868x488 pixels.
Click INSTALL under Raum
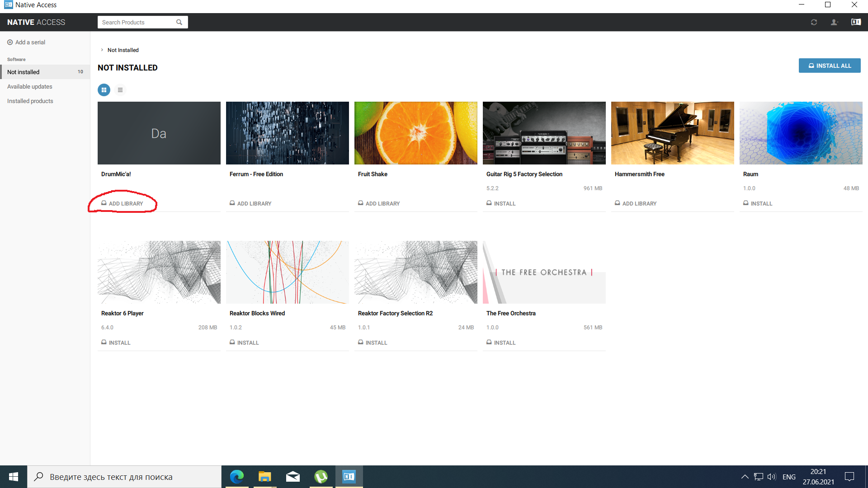point(758,203)
